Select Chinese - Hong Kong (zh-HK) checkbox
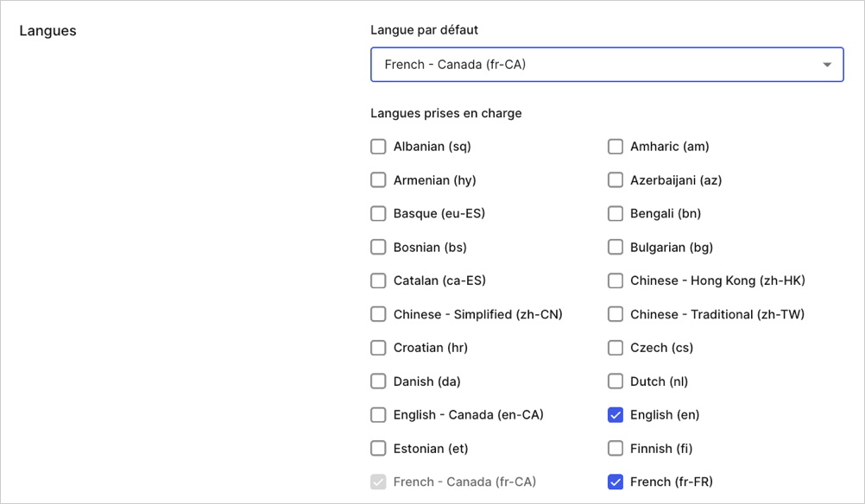Image resolution: width=865 pixels, height=504 pixels. [616, 280]
